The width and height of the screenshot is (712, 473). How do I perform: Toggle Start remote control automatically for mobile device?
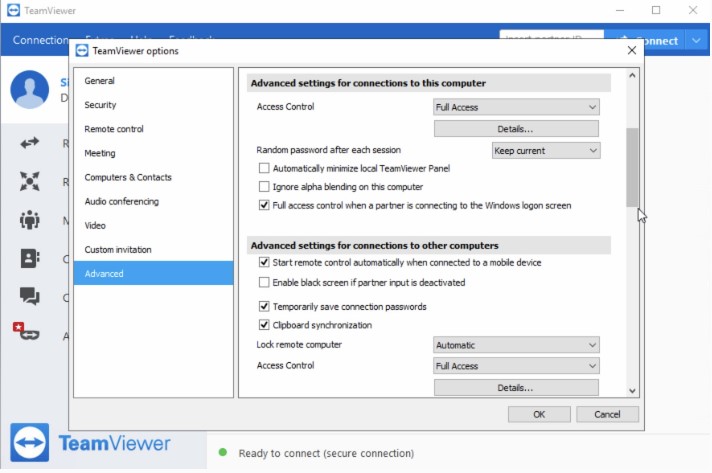pyautogui.click(x=264, y=262)
